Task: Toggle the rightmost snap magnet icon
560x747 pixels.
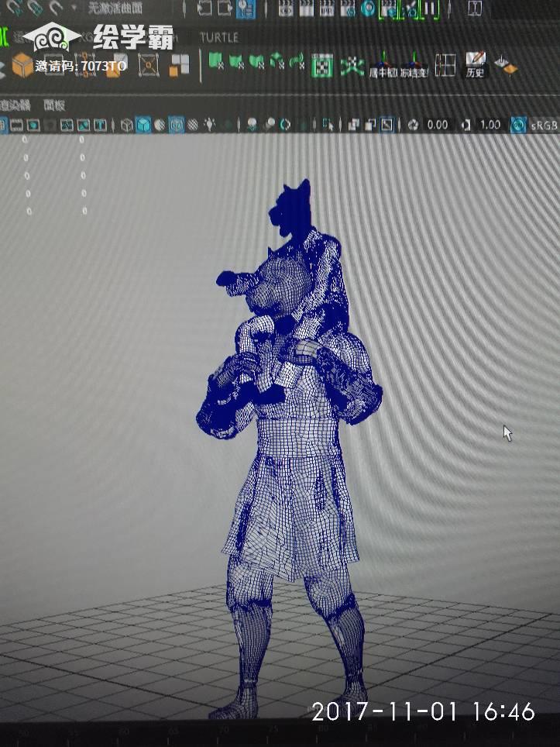Action: point(55,8)
